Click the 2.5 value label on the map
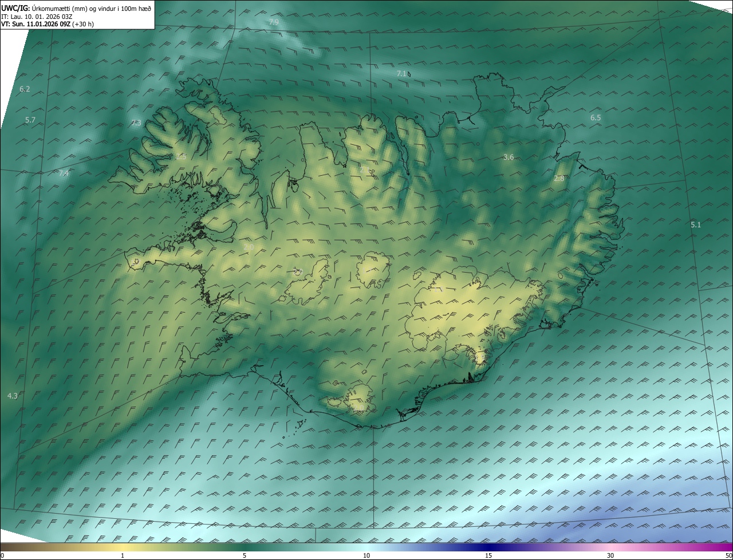The image size is (733, 560). tap(181, 156)
